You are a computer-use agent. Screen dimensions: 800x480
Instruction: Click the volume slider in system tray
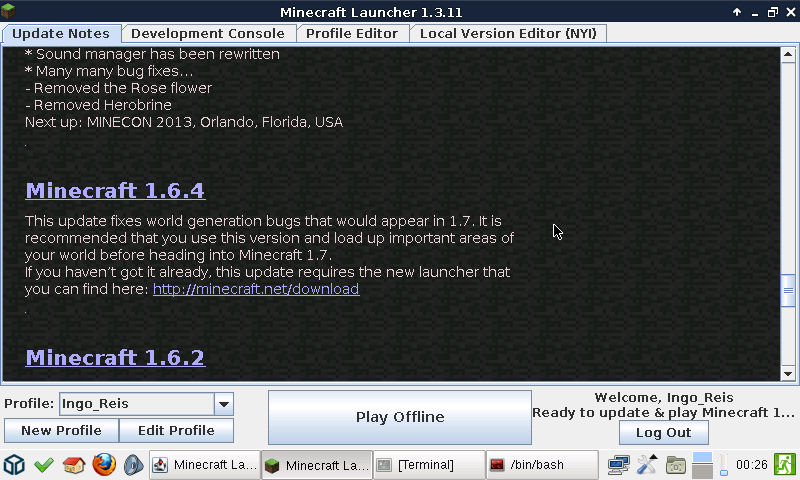722,465
